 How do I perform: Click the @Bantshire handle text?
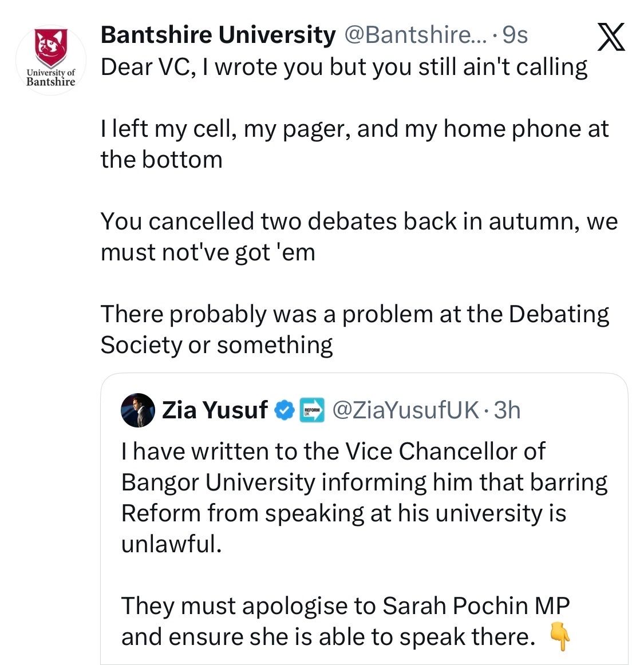[x=416, y=35]
